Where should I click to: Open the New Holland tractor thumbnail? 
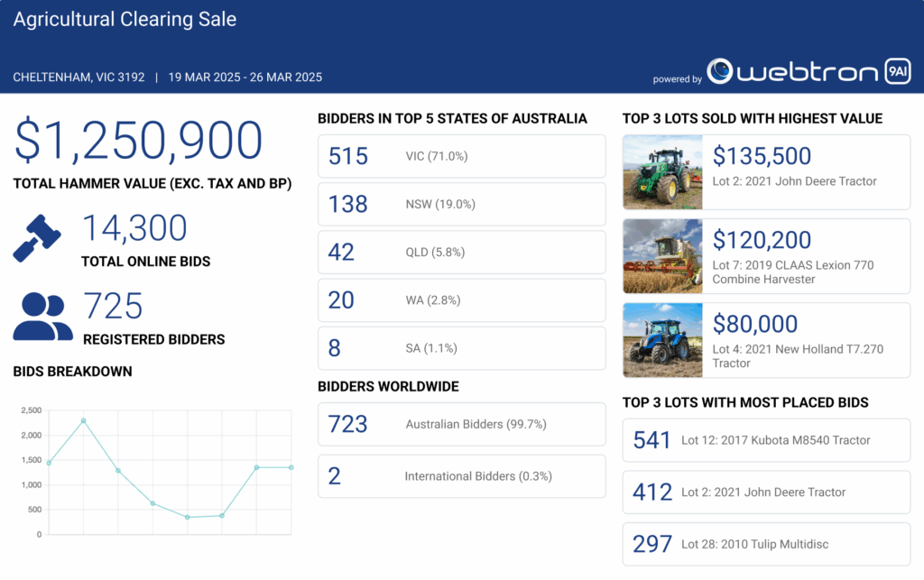click(663, 340)
